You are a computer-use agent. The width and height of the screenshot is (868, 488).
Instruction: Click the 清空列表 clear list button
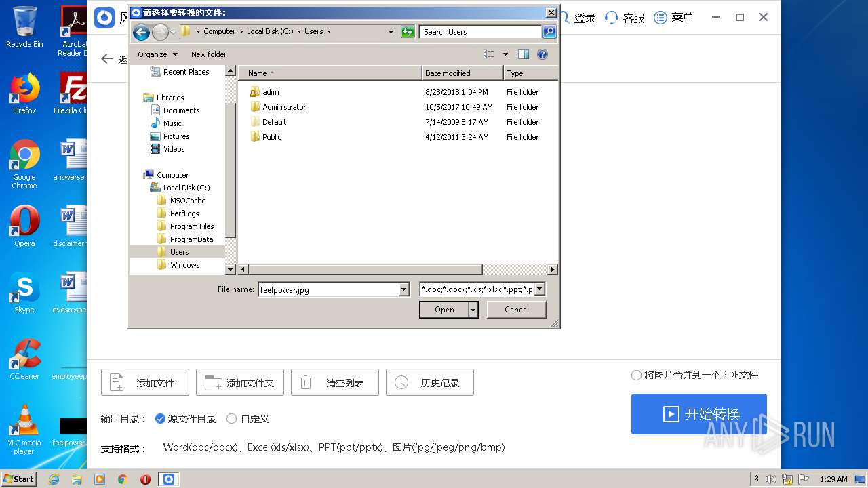pos(335,382)
